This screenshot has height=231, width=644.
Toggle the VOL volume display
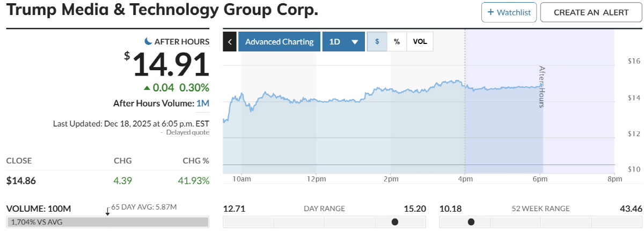[x=420, y=42]
